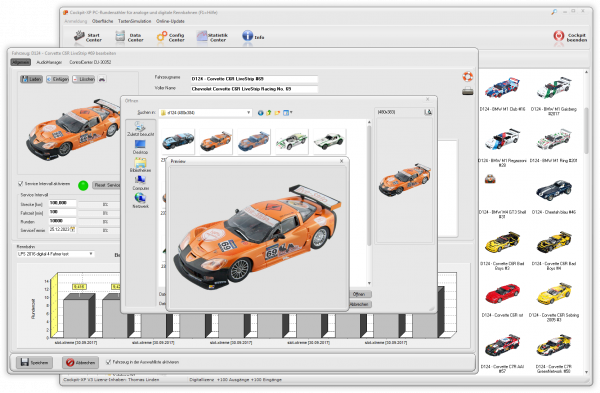Click into the Voller Name input field
Viewport: 600px width, 393px height.
tap(254, 89)
